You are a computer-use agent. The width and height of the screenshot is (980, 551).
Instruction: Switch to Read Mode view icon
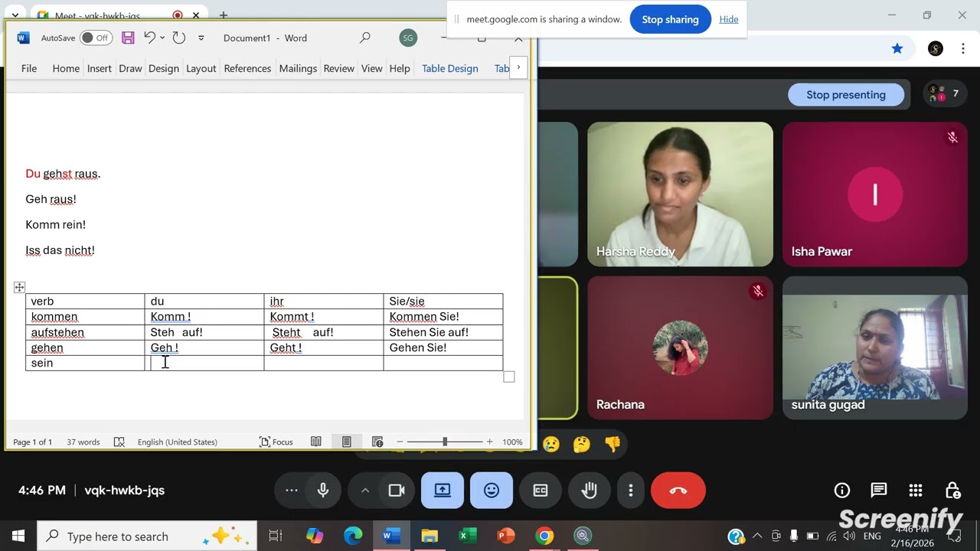pyautogui.click(x=315, y=442)
